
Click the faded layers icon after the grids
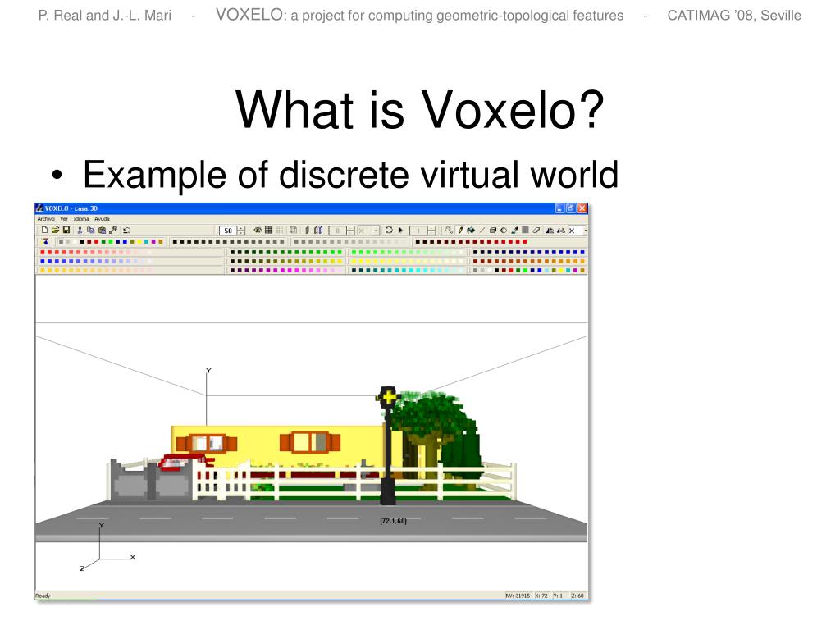coord(294,230)
